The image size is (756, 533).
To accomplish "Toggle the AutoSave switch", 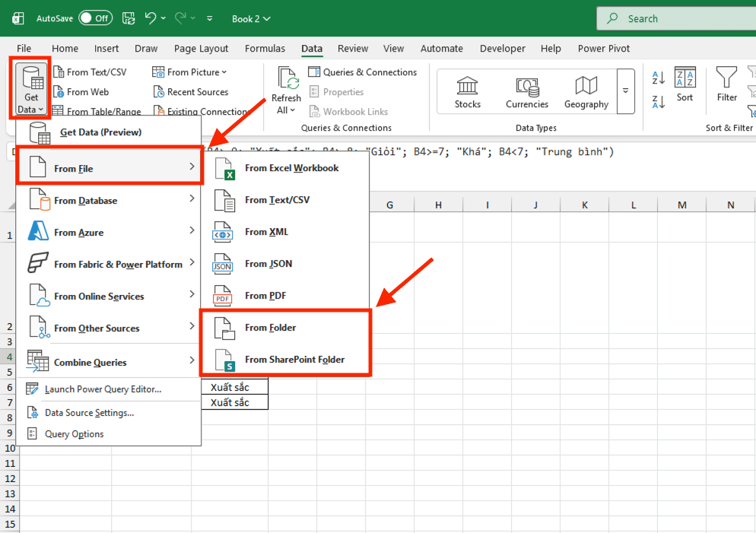I will coord(96,18).
